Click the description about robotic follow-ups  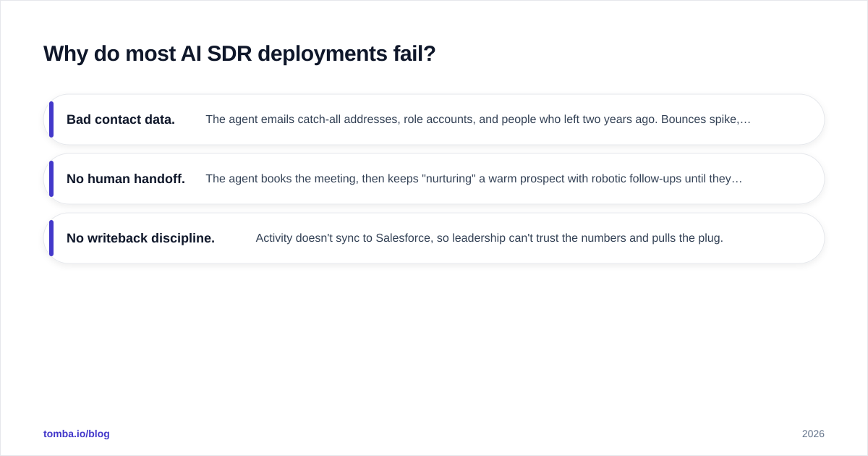(x=474, y=179)
